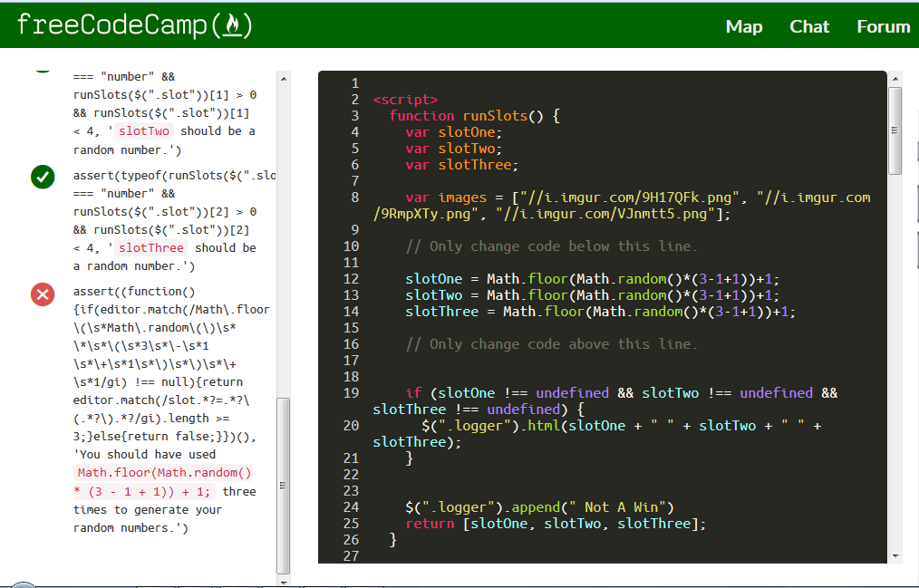The width and height of the screenshot is (919, 588).
Task: Click the highlighted 'slotThree' code tag
Action: coord(151,247)
